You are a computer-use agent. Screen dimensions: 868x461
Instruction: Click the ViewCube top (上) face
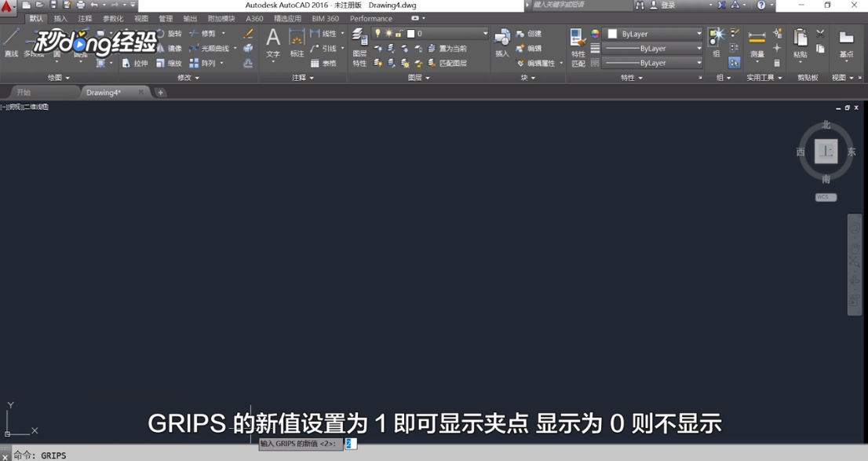pyautogui.click(x=826, y=152)
